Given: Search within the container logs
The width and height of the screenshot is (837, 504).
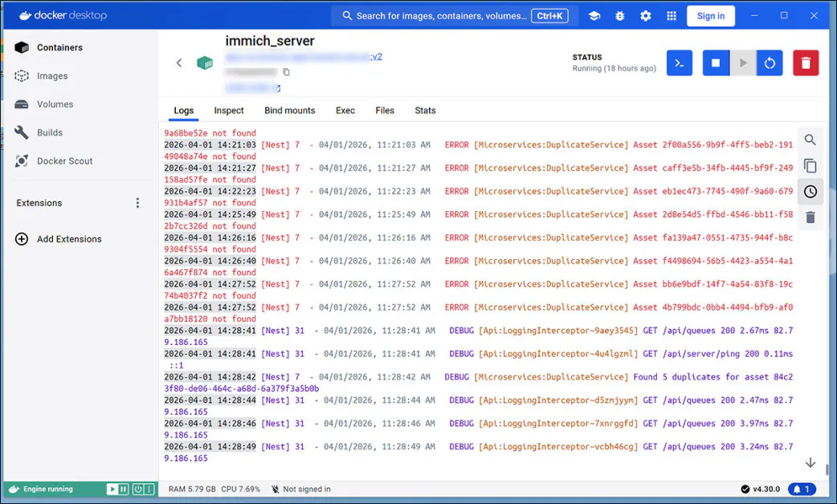Looking at the screenshot, I should [x=810, y=139].
